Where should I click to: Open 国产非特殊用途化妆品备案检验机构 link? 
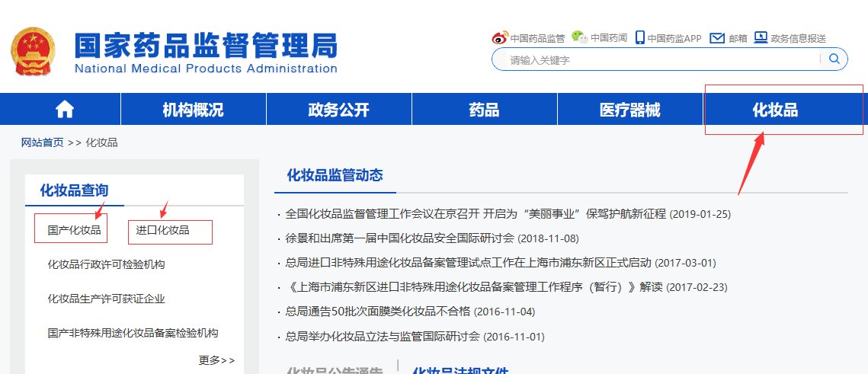[133, 333]
